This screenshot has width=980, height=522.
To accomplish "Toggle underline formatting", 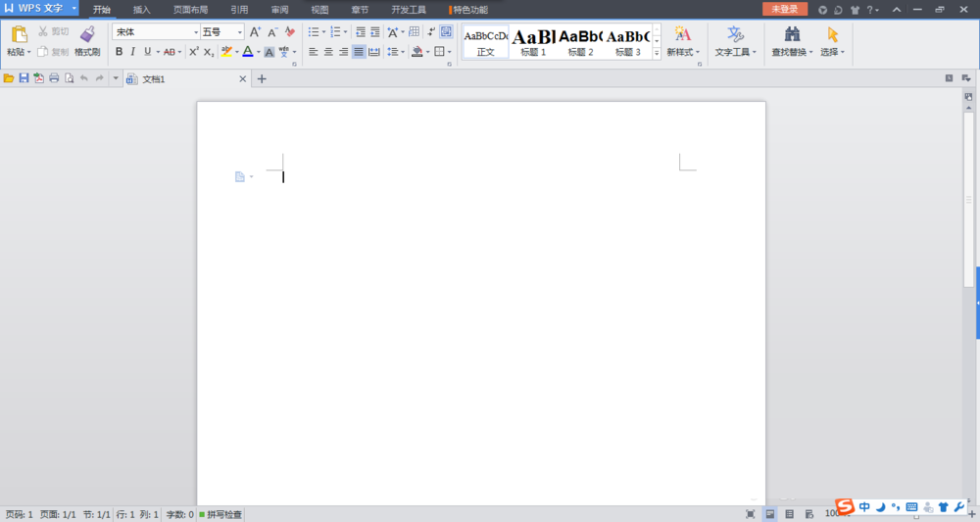I will [x=148, y=52].
